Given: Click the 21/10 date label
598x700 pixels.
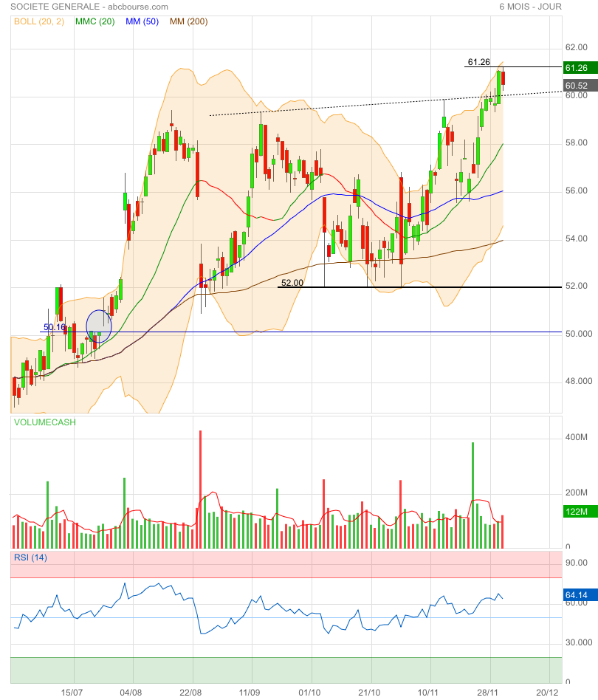Looking at the screenshot, I should (369, 693).
